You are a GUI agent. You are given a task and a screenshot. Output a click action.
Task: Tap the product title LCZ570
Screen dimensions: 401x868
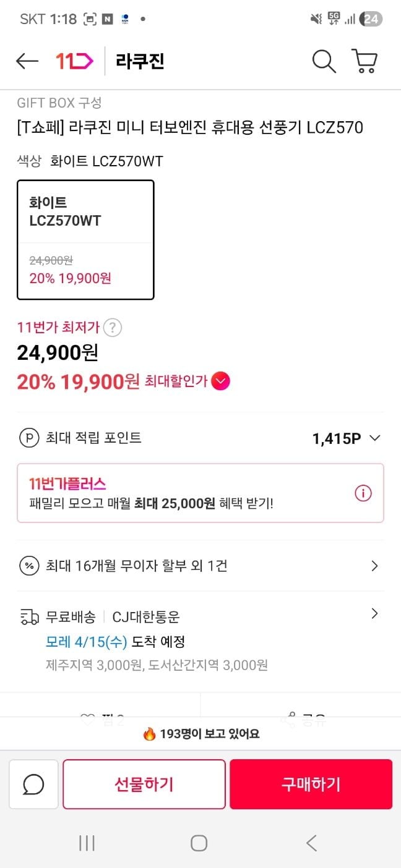(x=190, y=127)
